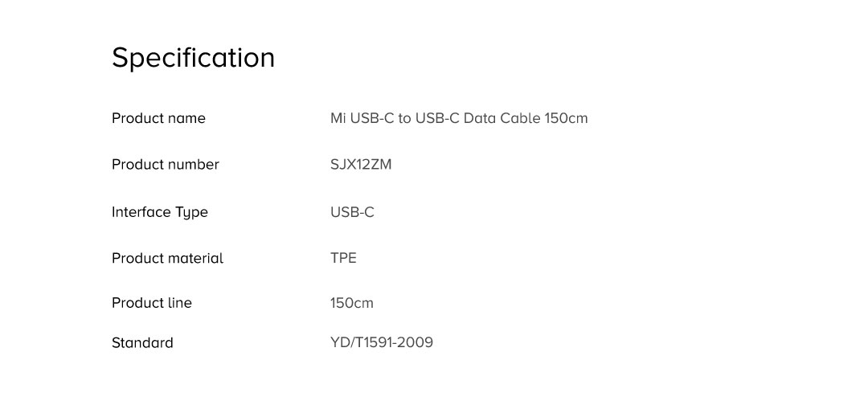The image size is (868, 401).
Task: Click the Mi USB-C to USB-C Data Cable value
Action: [x=458, y=118]
